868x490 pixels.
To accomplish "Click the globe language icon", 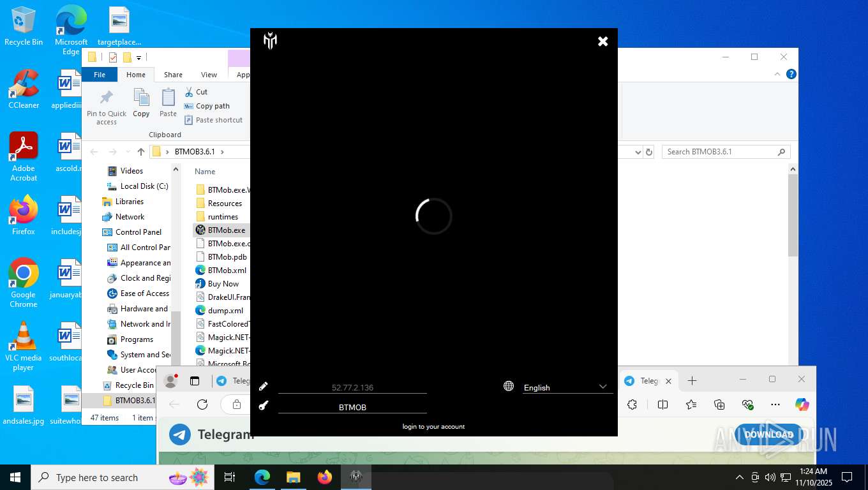I will (509, 386).
